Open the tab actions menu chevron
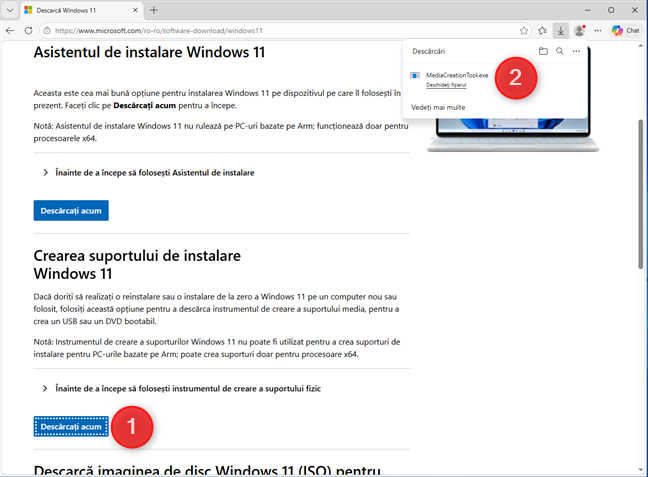This screenshot has height=477, width=648. click(x=10, y=10)
